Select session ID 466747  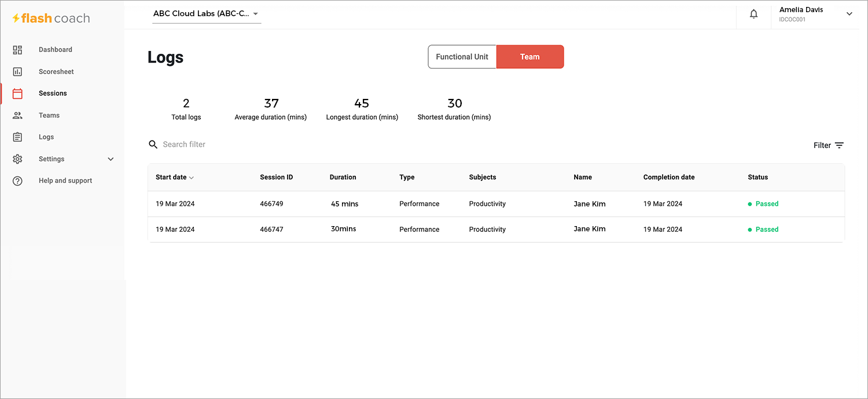tap(271, 230)
